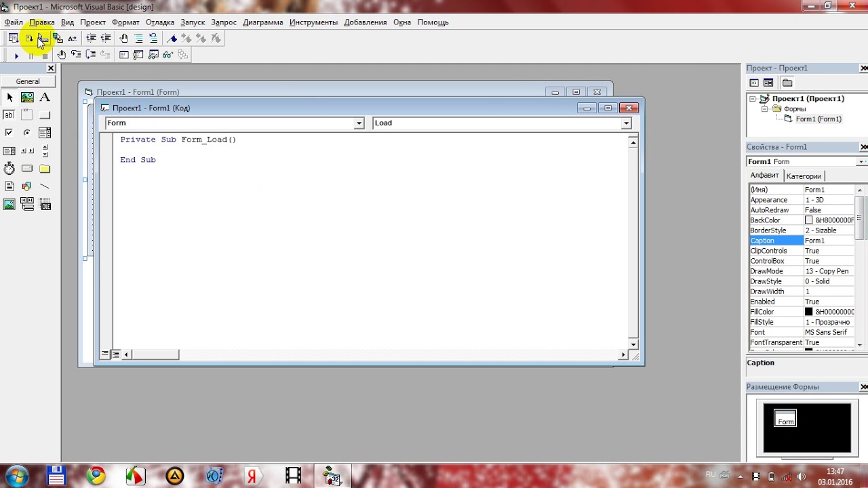Select the horizontal scroll bar tool
868x488 pixels.
point(27,150)
